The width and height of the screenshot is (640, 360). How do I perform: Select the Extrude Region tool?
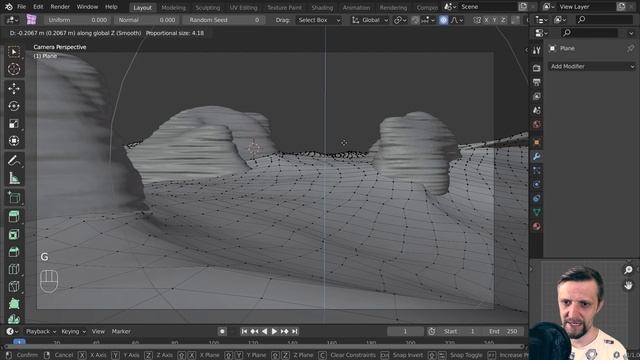click(14, 216)
